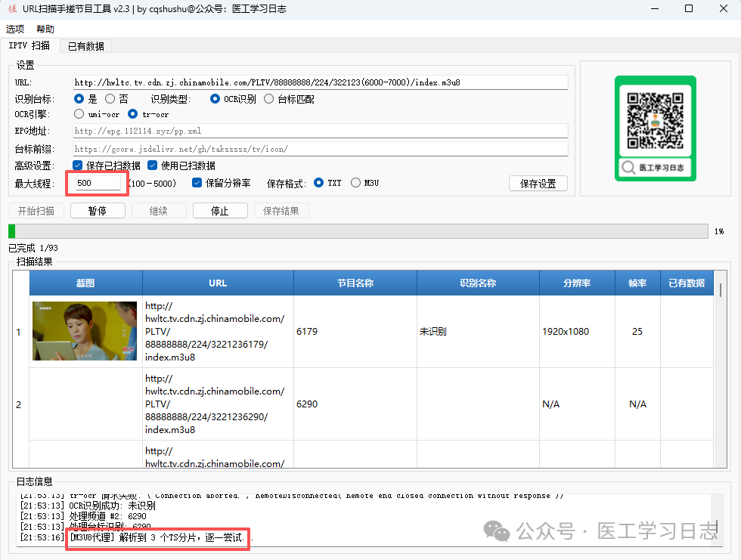Click the 最大线程 input box
Viewport: 741px width, 560px height.
tap(97, 183)
